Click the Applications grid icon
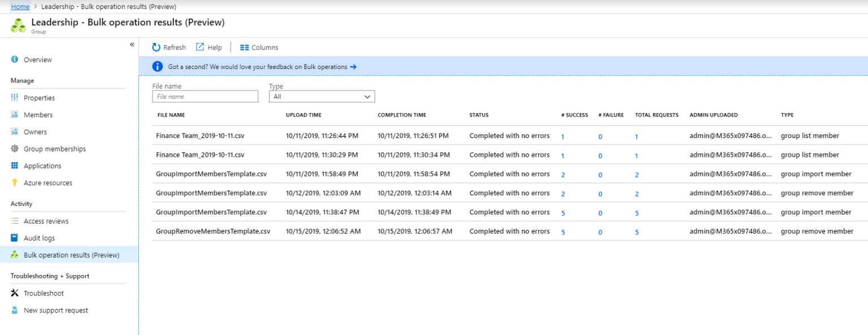 (16, 165)
